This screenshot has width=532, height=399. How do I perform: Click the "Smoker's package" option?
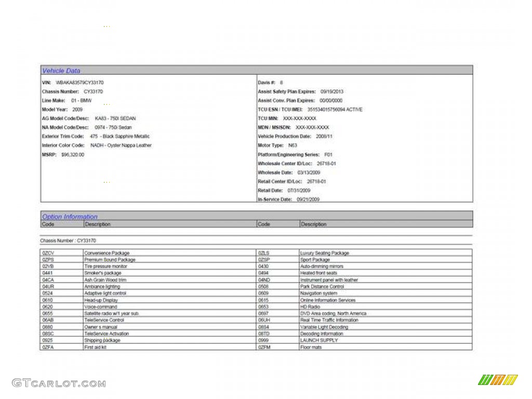(x=102, y=273)
